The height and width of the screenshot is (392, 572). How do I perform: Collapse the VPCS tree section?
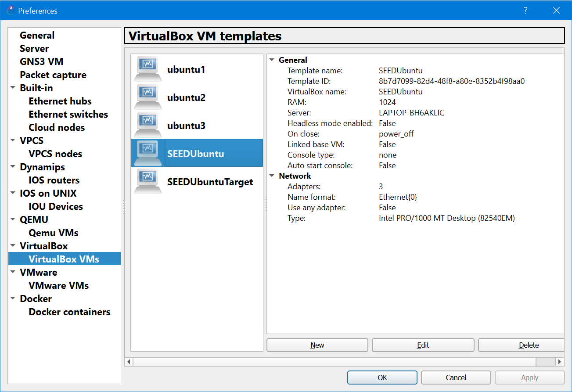[x=13, y=140]
